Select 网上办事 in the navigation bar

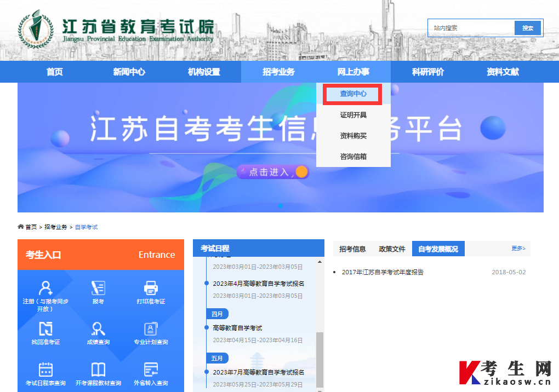click(x=353, y=72)
